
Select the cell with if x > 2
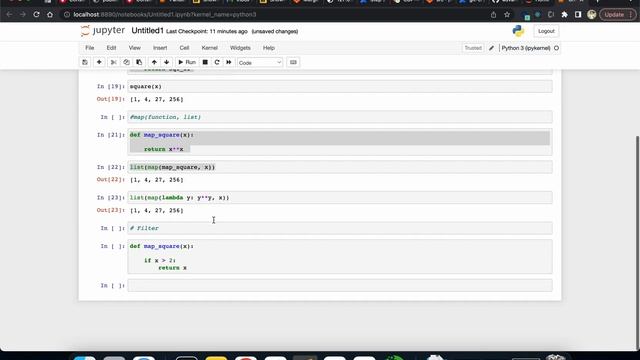click(x=340, y=257)
